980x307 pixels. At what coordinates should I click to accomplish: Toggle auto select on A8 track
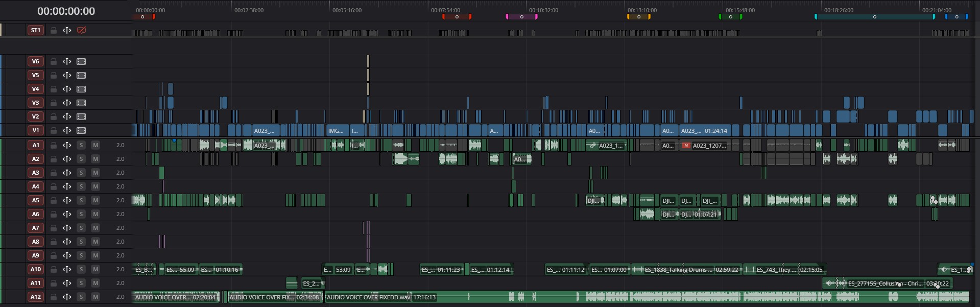click(66, 242)
